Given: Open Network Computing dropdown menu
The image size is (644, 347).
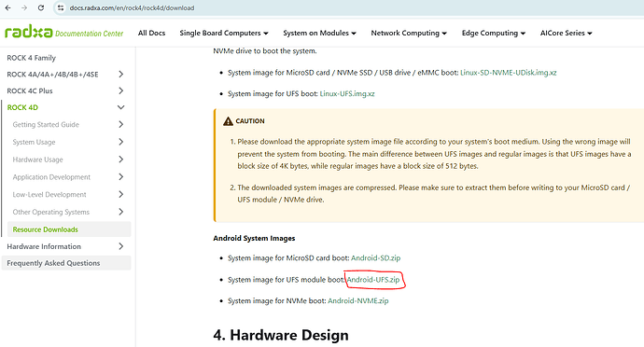Looking at the screenshot, I should click(409, 33).
